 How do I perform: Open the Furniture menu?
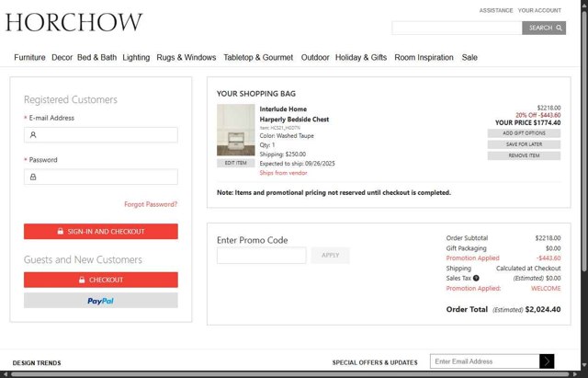[29, 57]
